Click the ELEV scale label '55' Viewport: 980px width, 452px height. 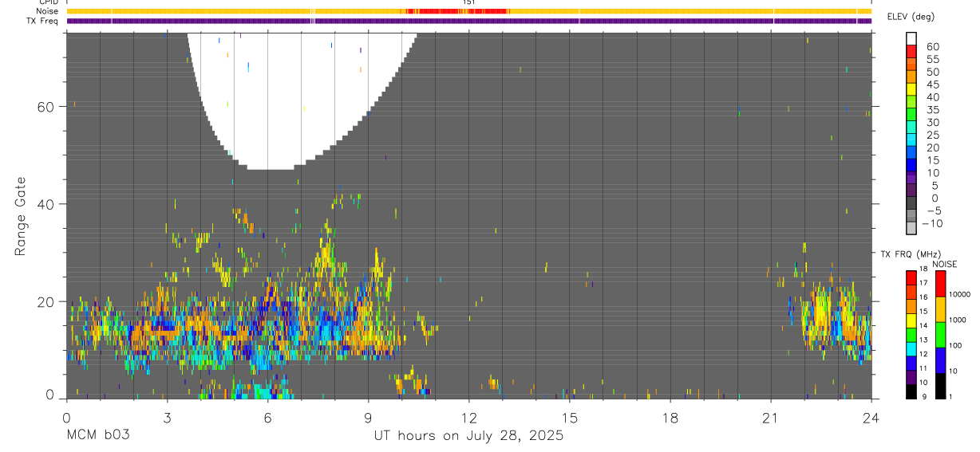[x=931, y=59]
